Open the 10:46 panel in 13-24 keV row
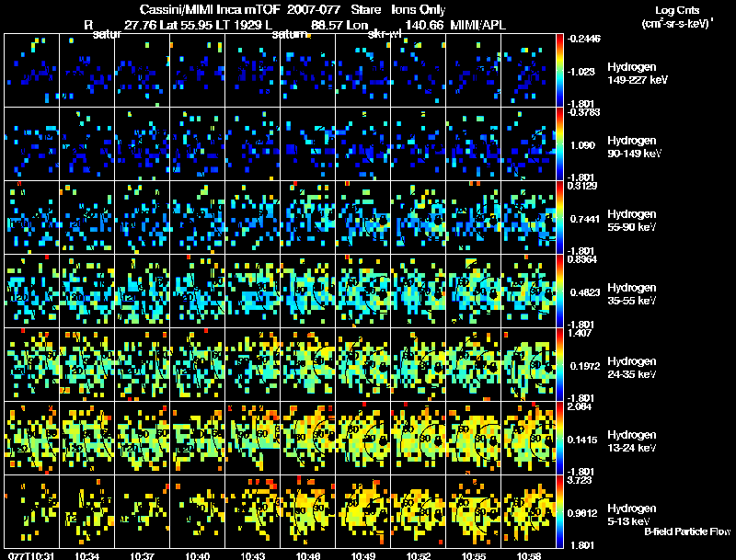 pyautogui.click(x=308, y=438)
